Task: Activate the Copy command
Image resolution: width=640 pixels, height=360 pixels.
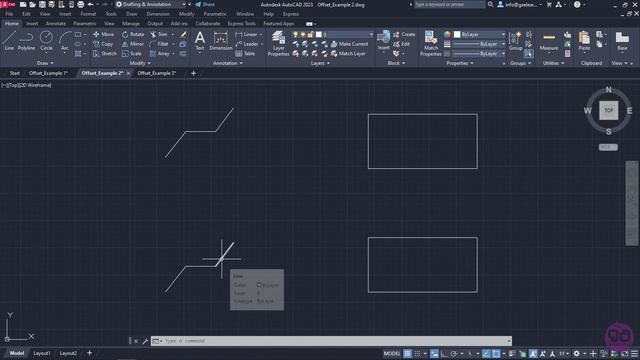Action: pos(103,44)
